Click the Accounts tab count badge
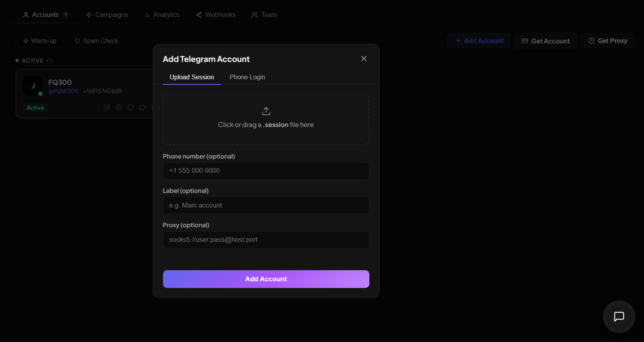 66,15
